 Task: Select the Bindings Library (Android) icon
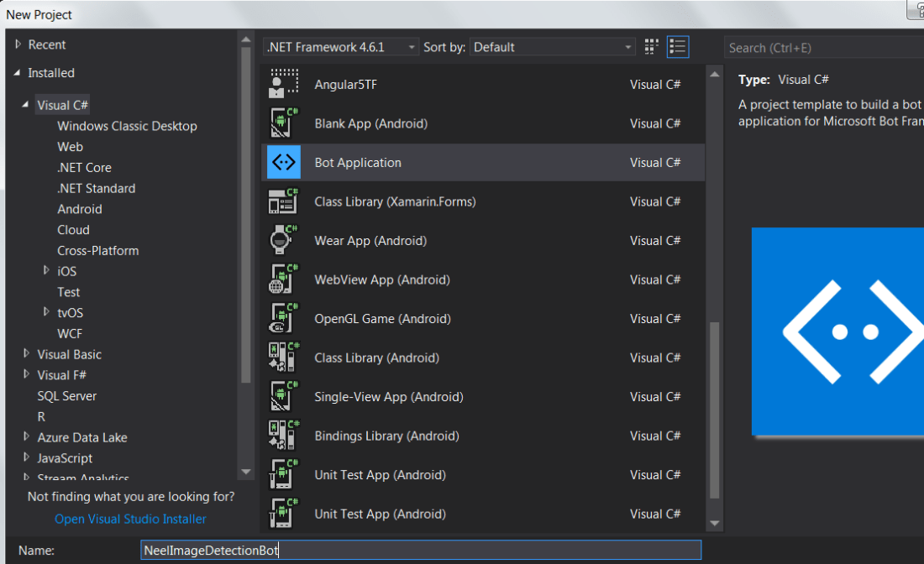pos(284,436)
